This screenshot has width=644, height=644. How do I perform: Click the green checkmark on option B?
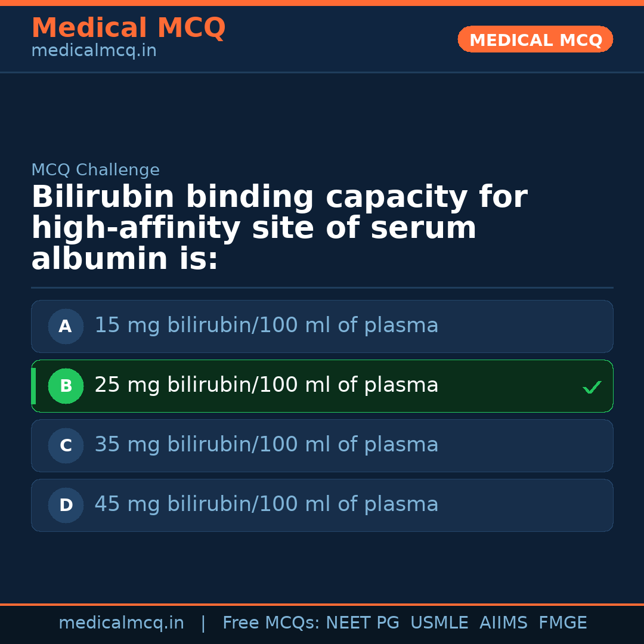pos(592,388)
